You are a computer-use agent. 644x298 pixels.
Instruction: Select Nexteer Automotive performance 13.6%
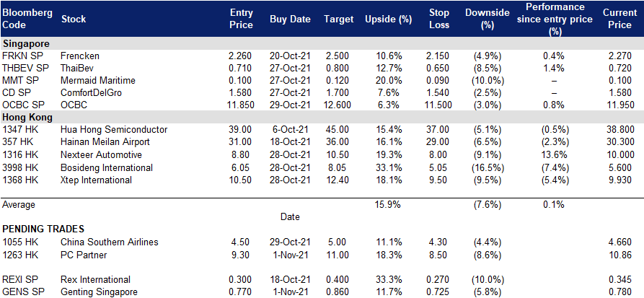point(554,155)
